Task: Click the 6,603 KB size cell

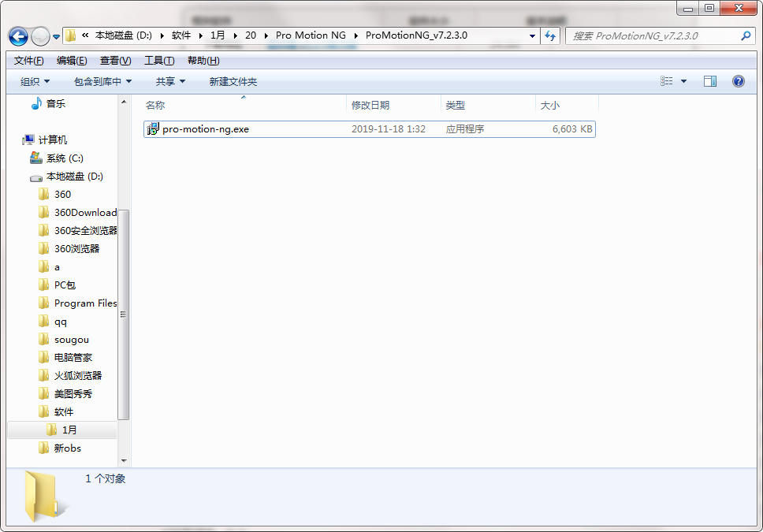Action: pyautogui.click(x=572, y=129)
